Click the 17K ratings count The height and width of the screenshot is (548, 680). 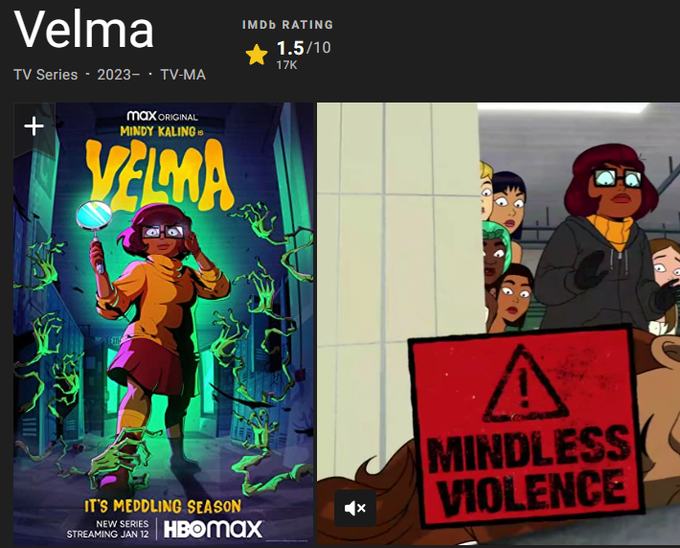pyautogui.click(x=287, y=65)
